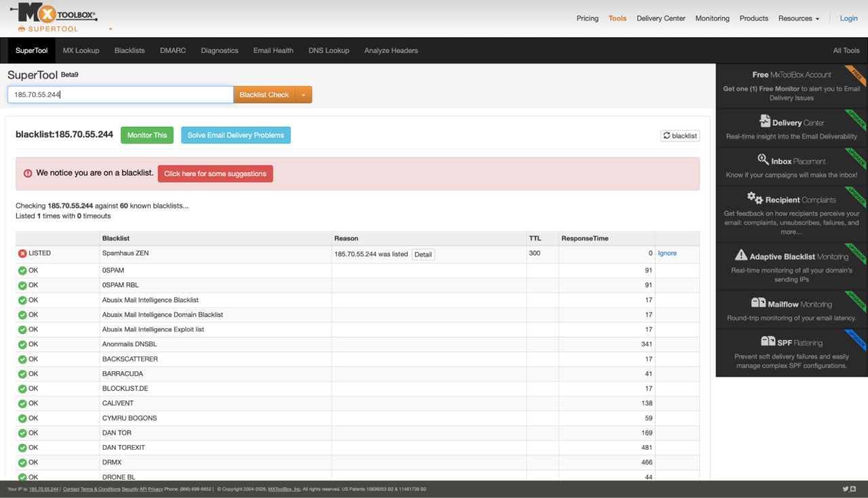Open Monitoring from the top navigation
The width and height of the screenshot is (868, 498).
(x=713, y=18)
